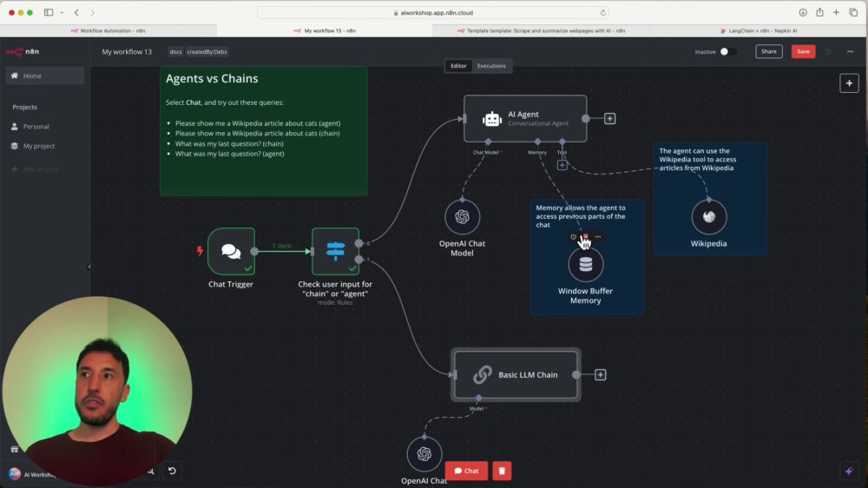Reset canvas zoom with the circular arrow

point(172,471)
